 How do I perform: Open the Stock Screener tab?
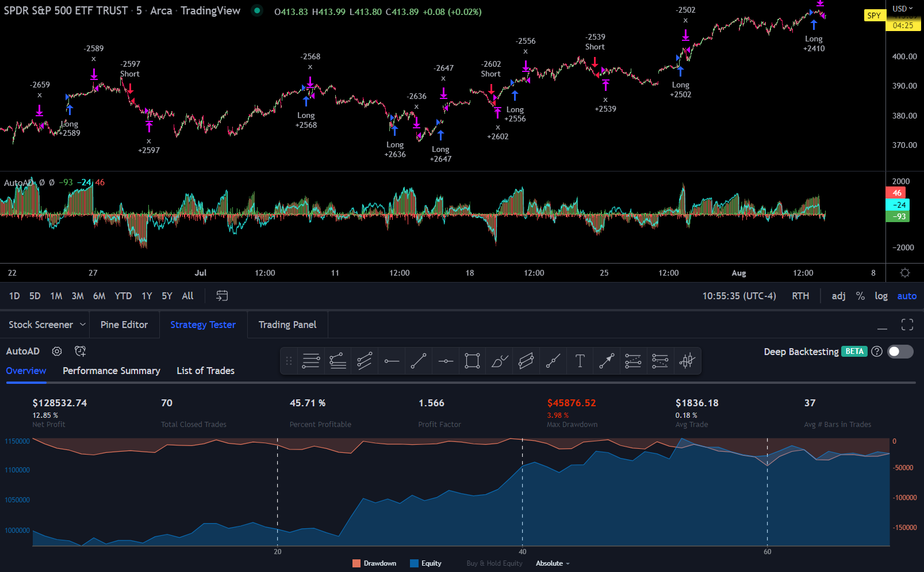(41, 325)
